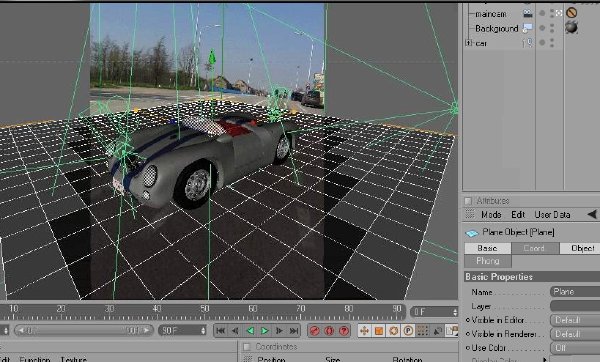Click the protection tag on maincam
600x362 pixels.
[571, 13]
